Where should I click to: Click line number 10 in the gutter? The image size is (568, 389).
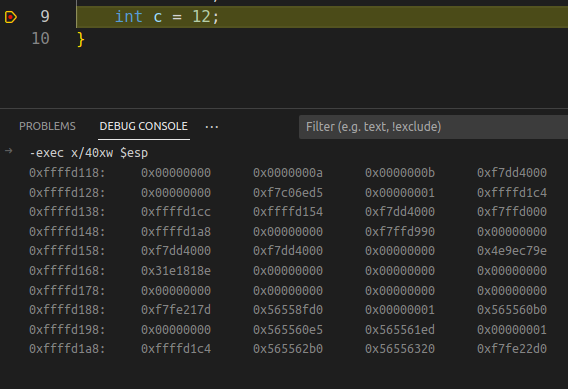point(40,39)
